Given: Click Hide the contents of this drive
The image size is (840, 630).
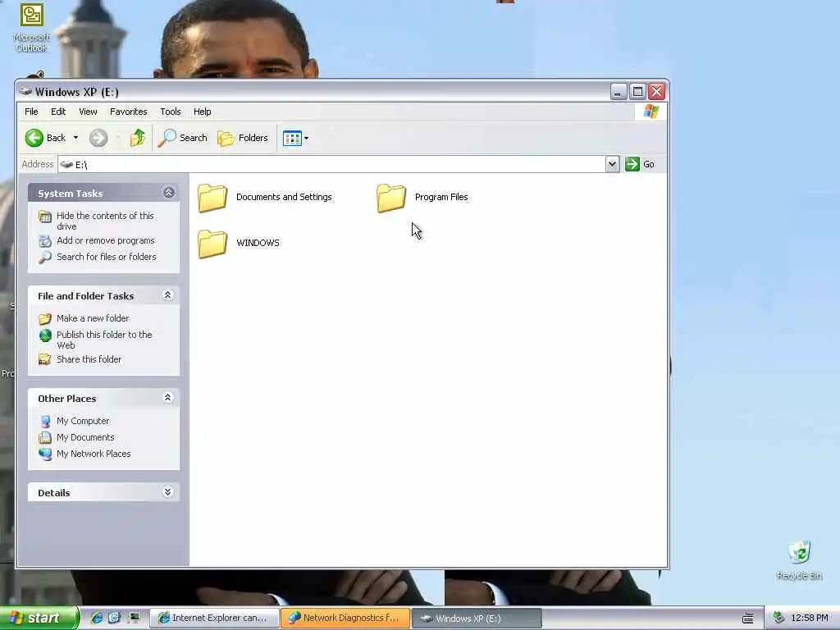Looking at the screenshot, I should point(105,221).
